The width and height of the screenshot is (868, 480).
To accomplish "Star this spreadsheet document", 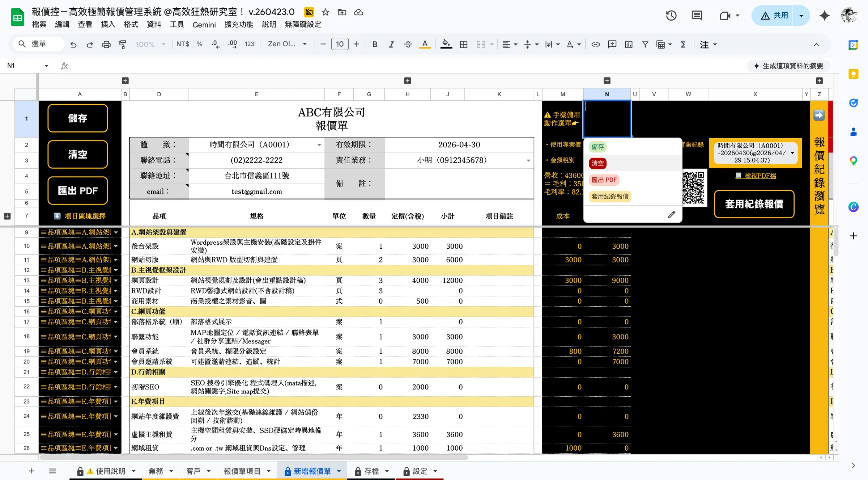I will [x=325, y=12].
